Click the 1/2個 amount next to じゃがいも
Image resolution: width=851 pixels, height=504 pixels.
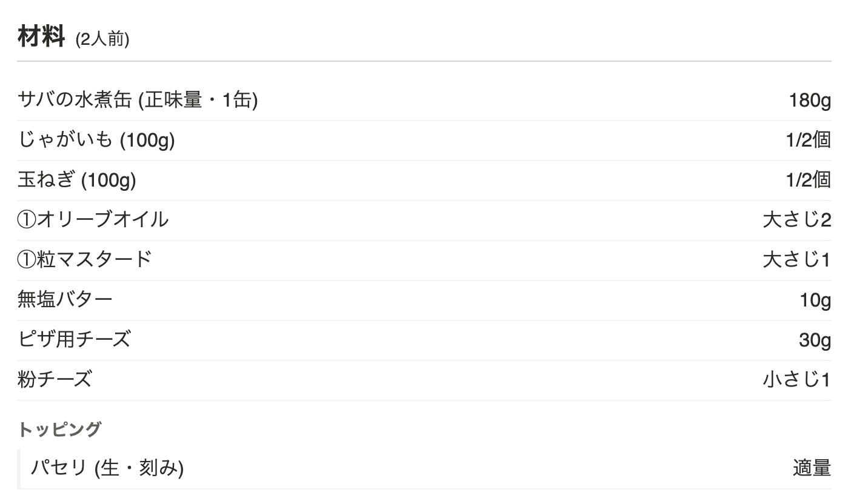pos(809,140)
